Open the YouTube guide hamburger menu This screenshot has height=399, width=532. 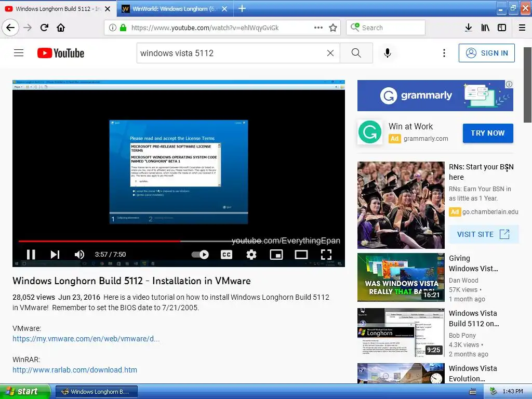pyautogui.click(x=19, y=53)
